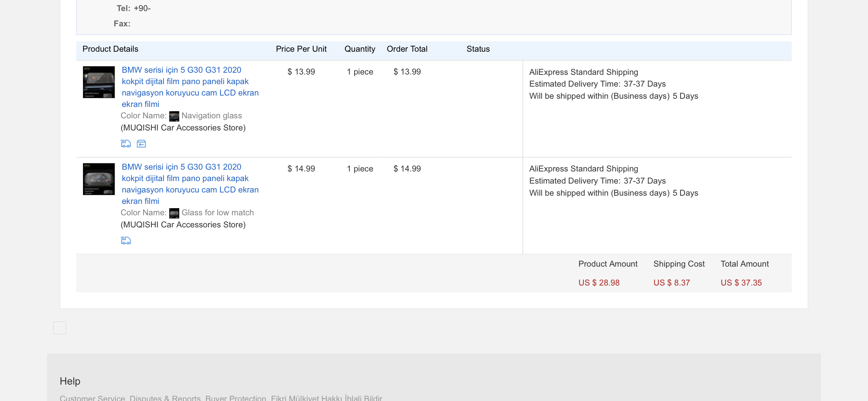Click the delivery truck icon under Glass for low match

click(x=126, y=241)
